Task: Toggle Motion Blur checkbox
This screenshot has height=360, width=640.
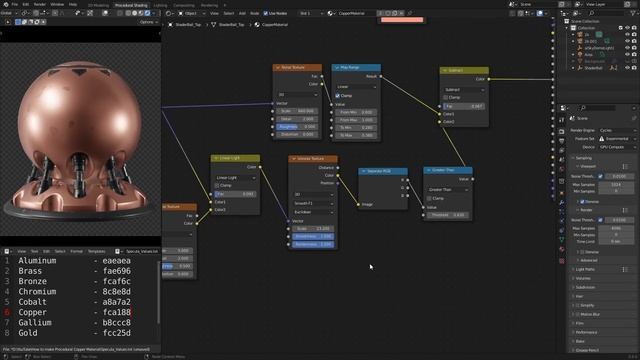Action: [578, 314]
